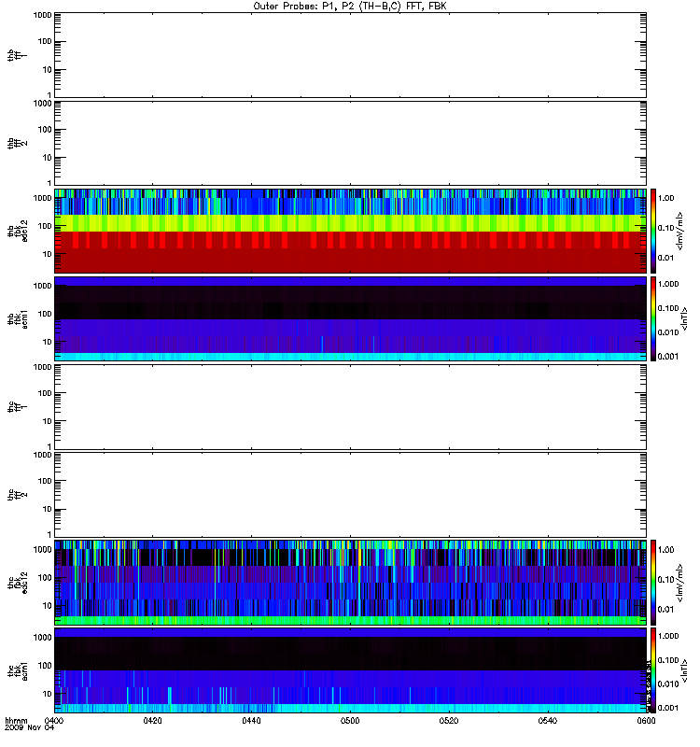The height and width of the screenshot is (747, 700).
Task: Select the 0500 time axis label
Action: (x=350, y=720)
